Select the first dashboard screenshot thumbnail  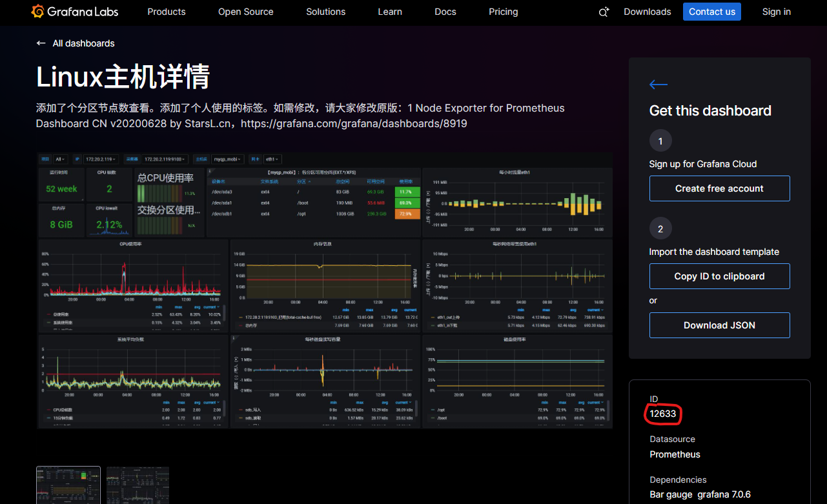[68, 485]
